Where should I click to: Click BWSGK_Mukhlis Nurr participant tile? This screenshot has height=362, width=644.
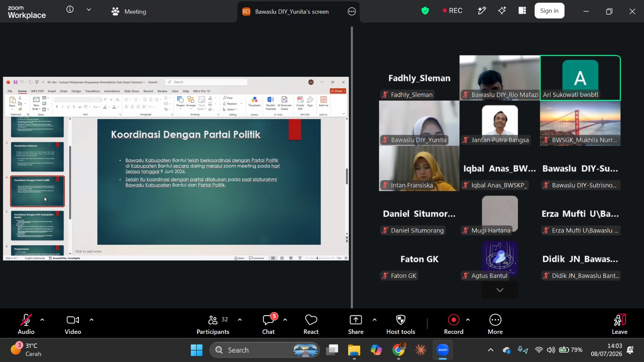click(580, 123)
